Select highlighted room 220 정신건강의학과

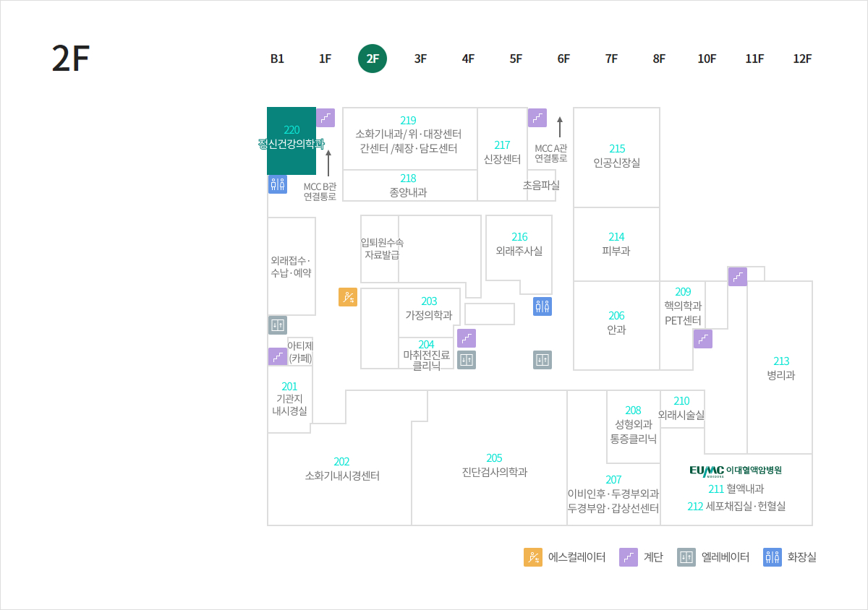pyautogui.click(x=292, y=141)
